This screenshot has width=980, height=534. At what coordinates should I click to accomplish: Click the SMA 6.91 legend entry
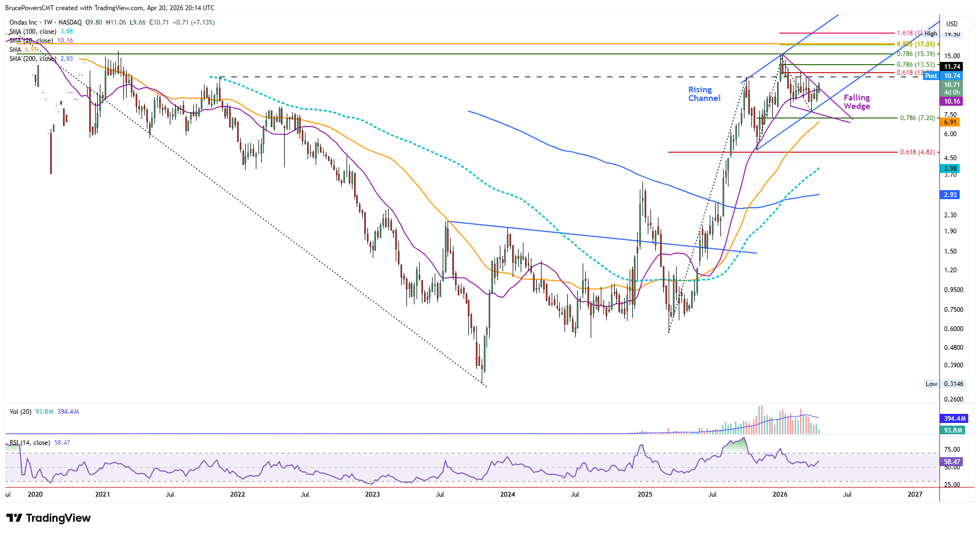pyautogui.click(x=23, y=50)
